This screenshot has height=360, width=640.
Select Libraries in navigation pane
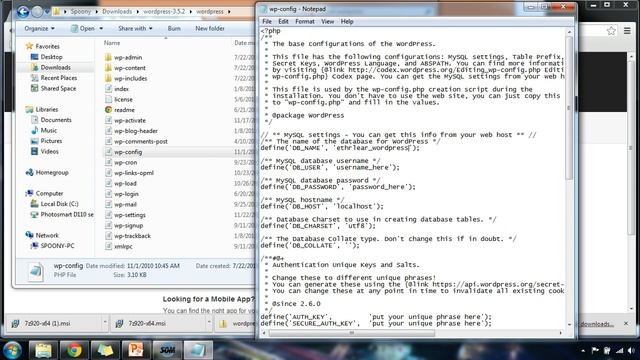click(47, 109)
